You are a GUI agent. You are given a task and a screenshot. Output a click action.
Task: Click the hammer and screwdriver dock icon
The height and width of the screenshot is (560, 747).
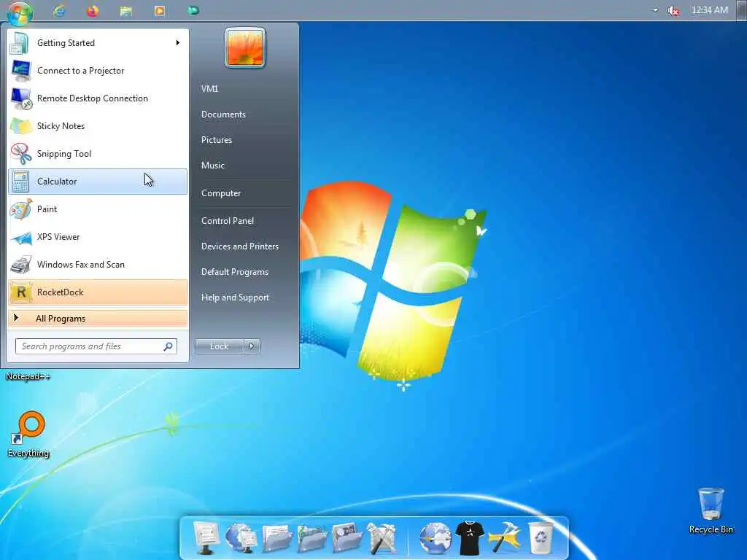point(382,538)
